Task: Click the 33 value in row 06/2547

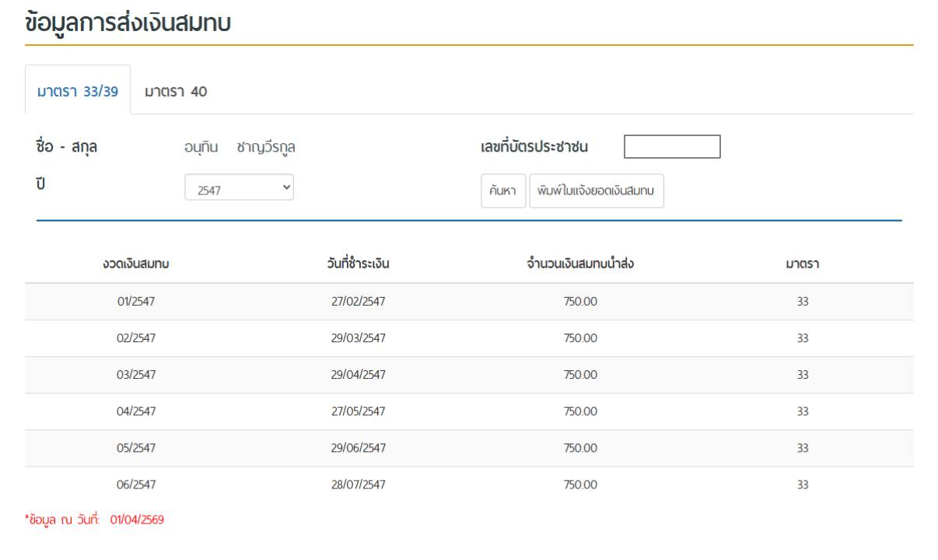Action: pos(803,485)
